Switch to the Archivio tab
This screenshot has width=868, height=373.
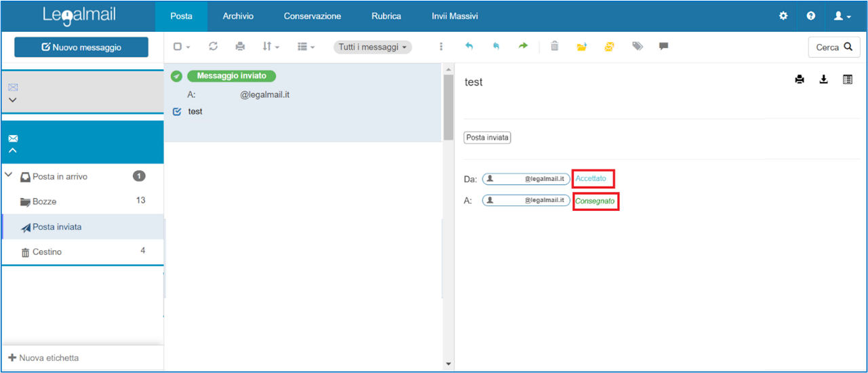pyautogui.click(x=238, y=16)
